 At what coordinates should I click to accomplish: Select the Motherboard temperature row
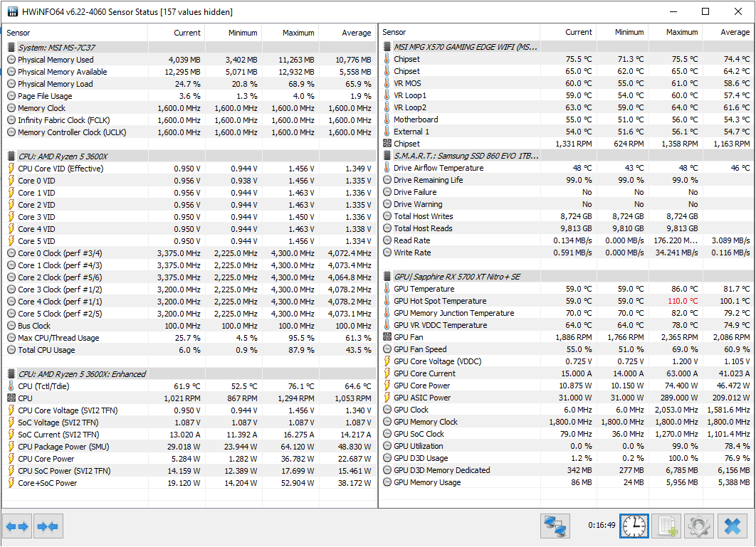click(x=567, y=120)
